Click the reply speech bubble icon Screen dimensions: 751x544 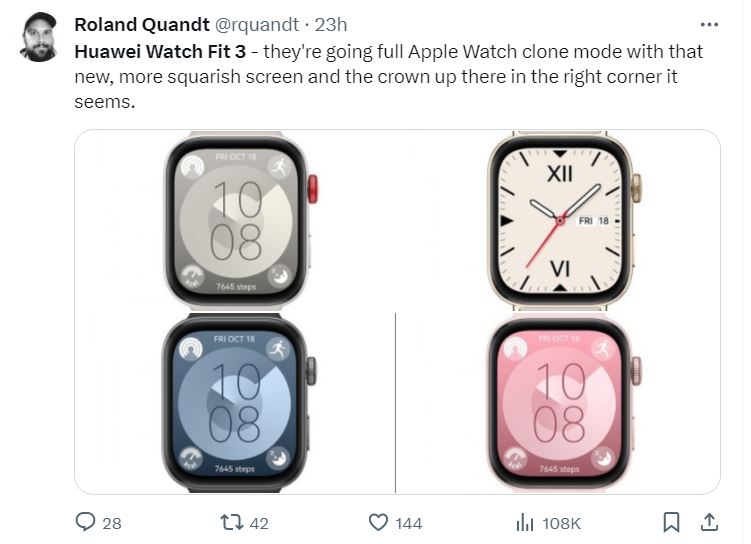(x=86, y=522)
